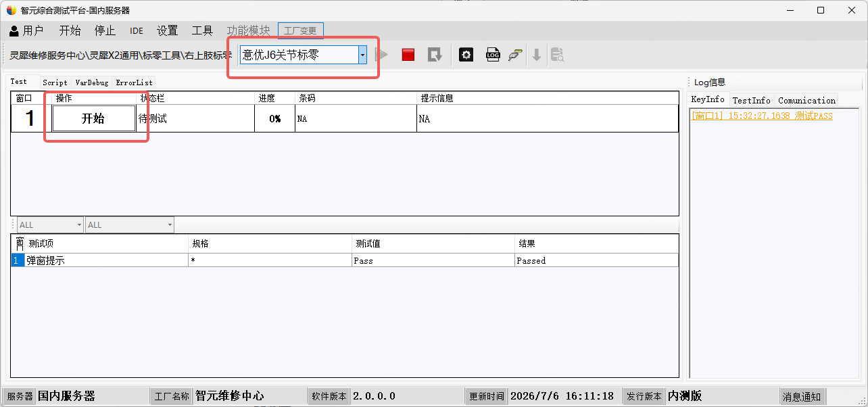Click the red stop square toolbar icon
868x407 pixels.
[x=408, y=55]
